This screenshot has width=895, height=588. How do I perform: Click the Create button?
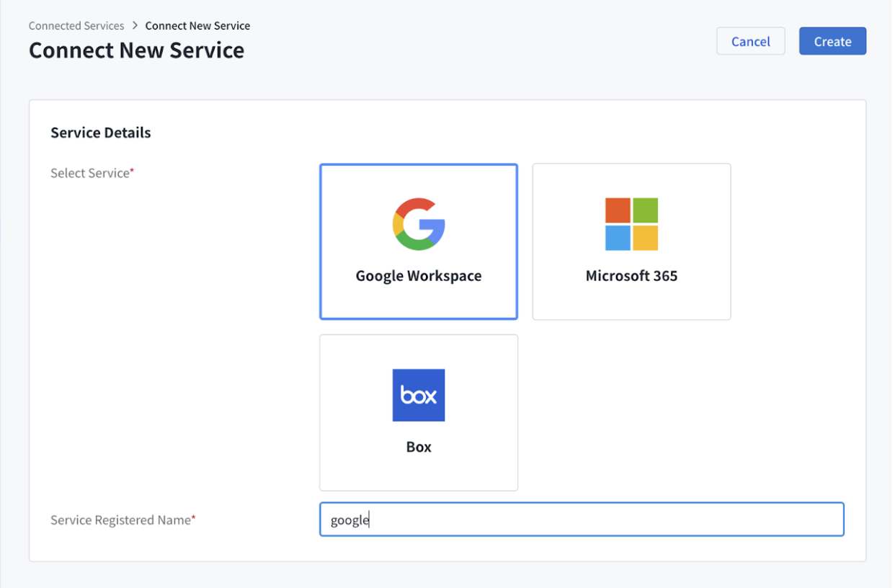(x=832, y=41)
